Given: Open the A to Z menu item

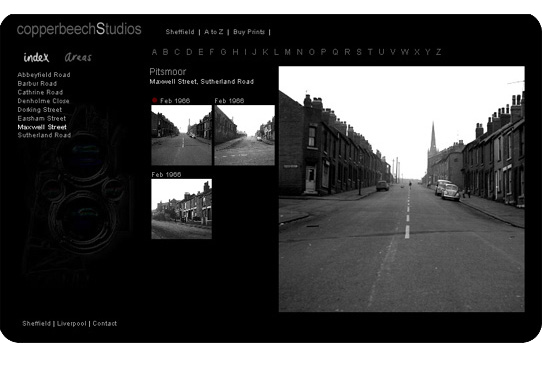Looking at the screenshot, I should 214,32.
